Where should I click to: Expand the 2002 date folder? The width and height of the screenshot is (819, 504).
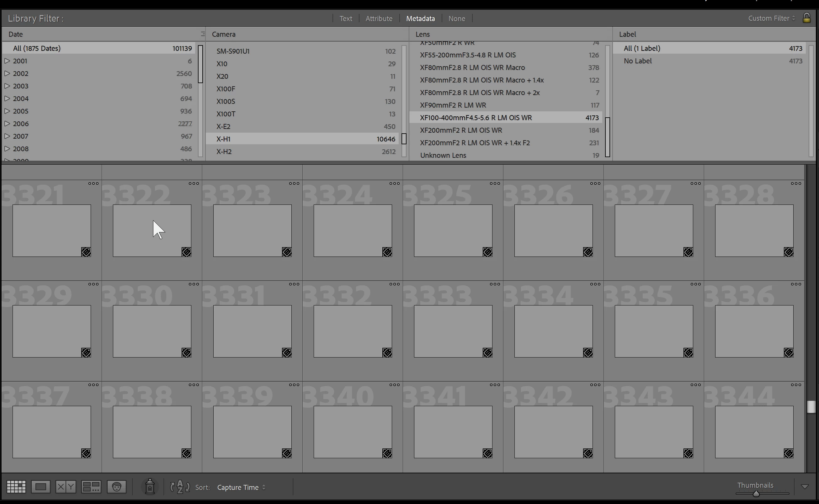(x=7, y=73)
